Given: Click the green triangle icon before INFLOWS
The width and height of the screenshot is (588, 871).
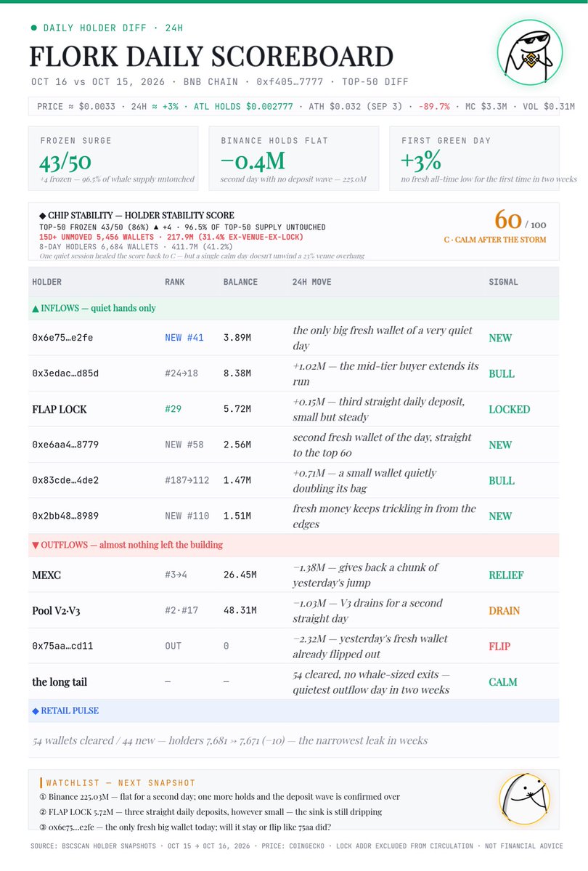Looking at the screenshot, I should [36, 308].
